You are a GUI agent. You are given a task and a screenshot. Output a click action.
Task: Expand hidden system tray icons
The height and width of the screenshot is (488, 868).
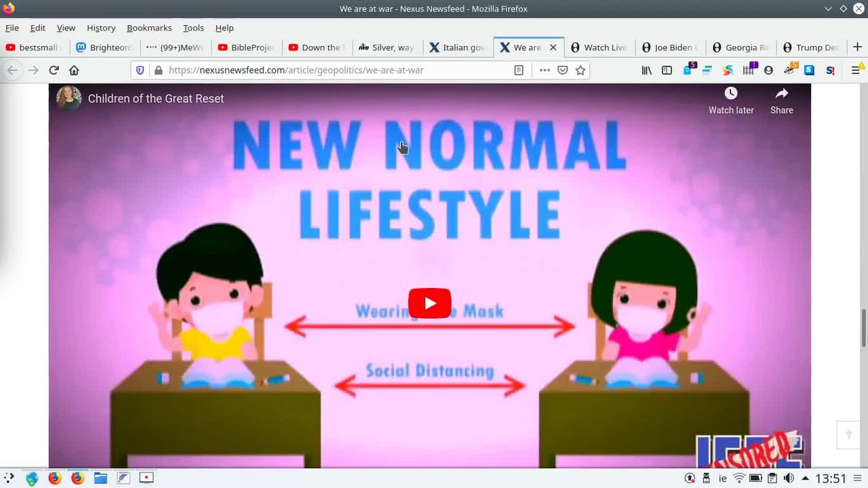pos(805,479)
